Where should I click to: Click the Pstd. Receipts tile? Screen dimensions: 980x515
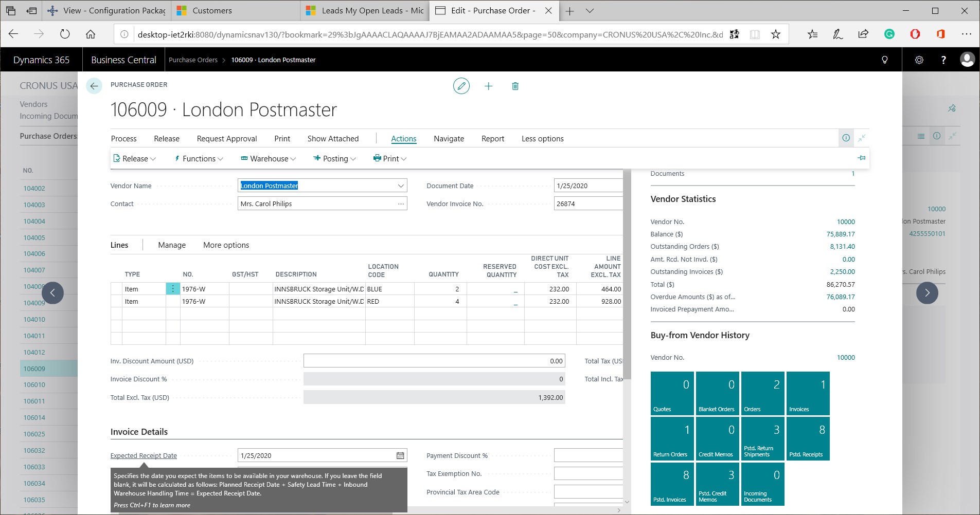(x=808, y=438)
